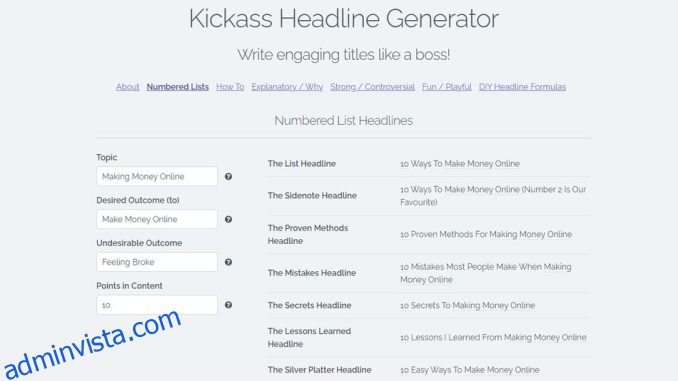Focus the Desired Outcome input field
Screen dimensions: 678x381
point(157,219)
